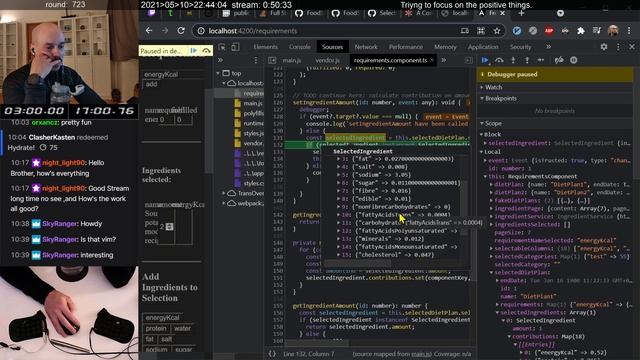Open the DevTools three-dot customize menu
The image size is (640, 360).
pos(618,47)
